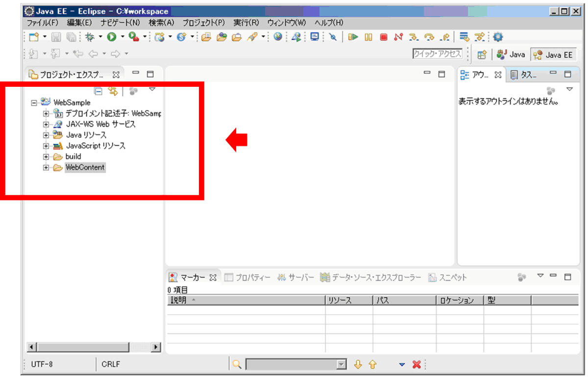This screenshot has width=588, height=379.
Task: Open the Project Explorer view menu triangle
Action: click(152, 89)
